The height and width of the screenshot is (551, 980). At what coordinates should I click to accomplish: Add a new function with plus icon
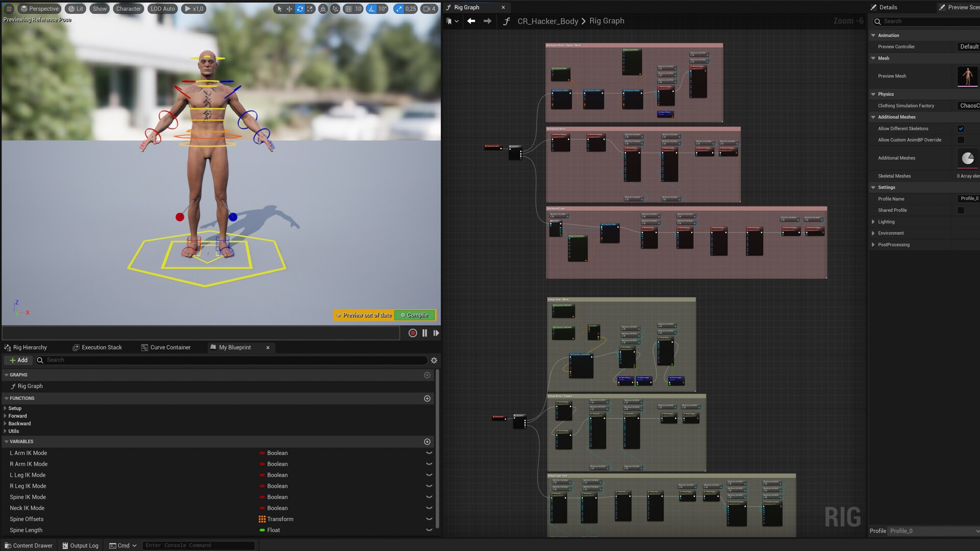[427, 398]
